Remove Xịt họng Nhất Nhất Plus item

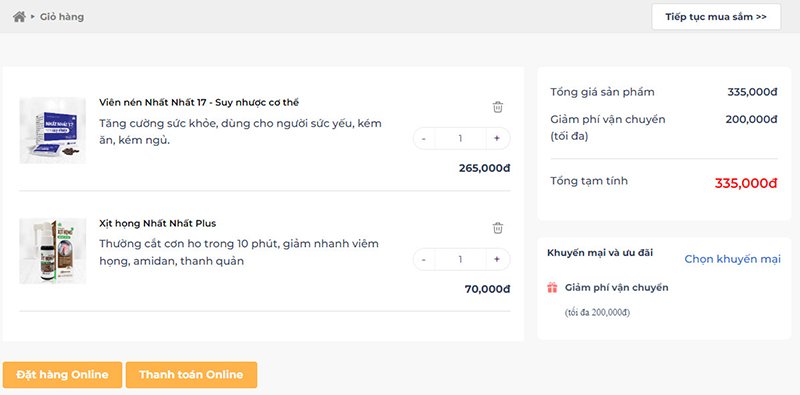(498, 228)
